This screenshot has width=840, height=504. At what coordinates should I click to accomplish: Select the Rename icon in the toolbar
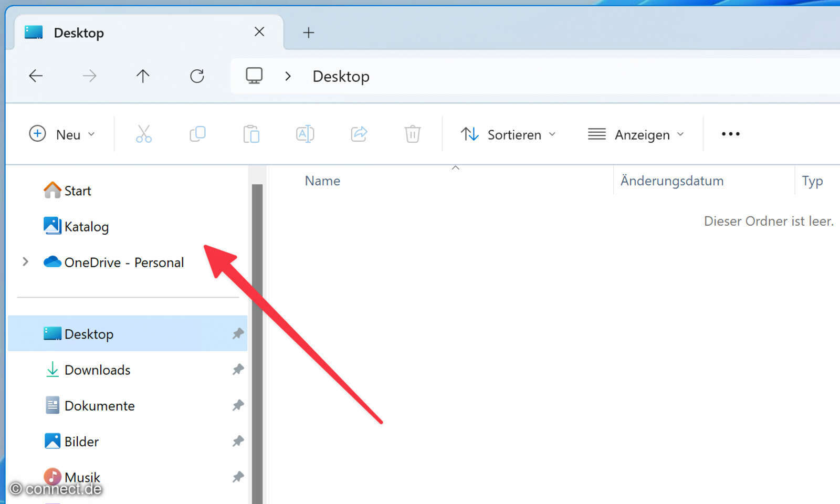[304, 134]
